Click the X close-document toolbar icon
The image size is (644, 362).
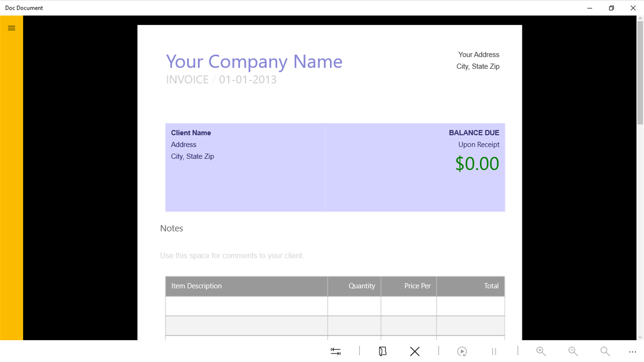(x=415, y=351)
